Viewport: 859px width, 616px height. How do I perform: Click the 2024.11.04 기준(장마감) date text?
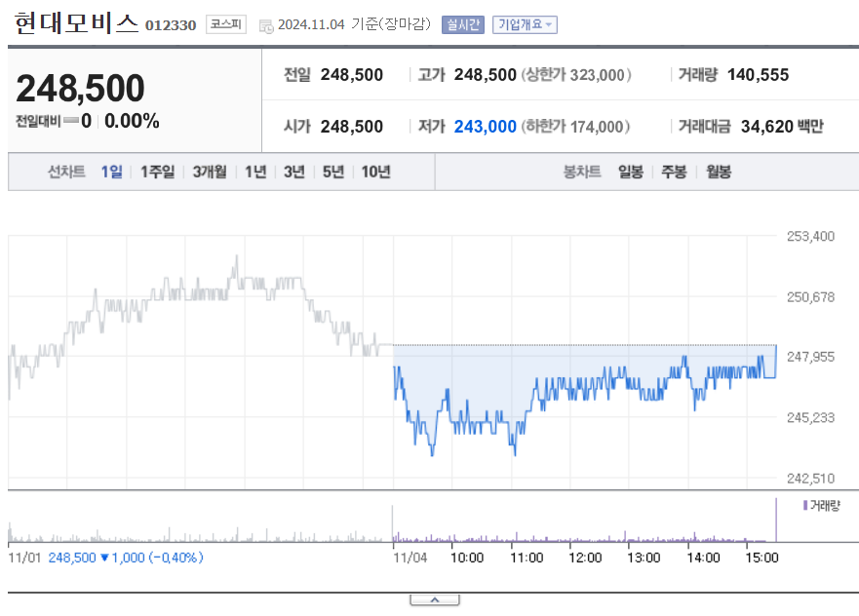[355, 24]
